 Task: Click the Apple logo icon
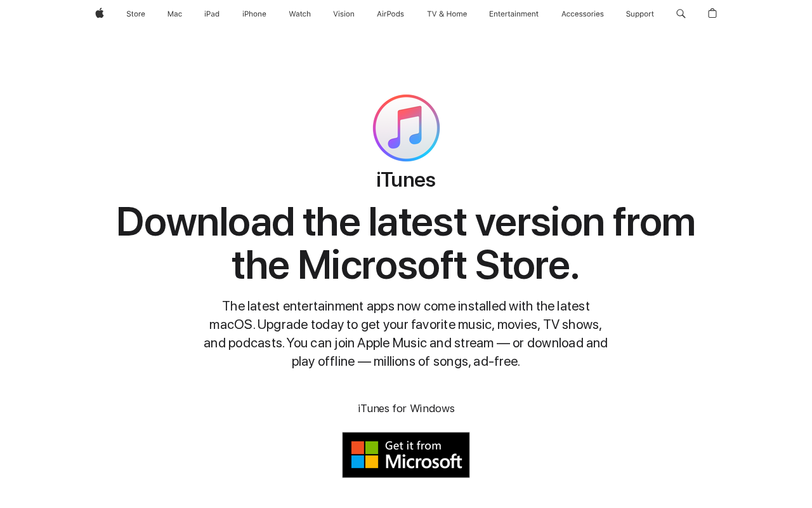(x=100, y=13)
